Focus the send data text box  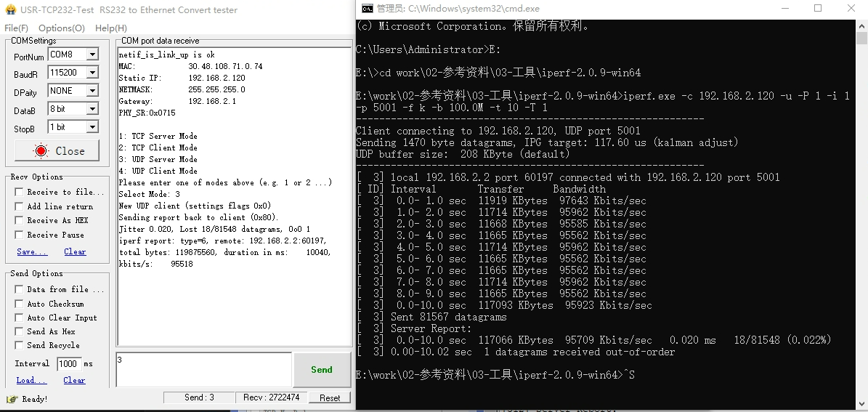tap(203, 369)
